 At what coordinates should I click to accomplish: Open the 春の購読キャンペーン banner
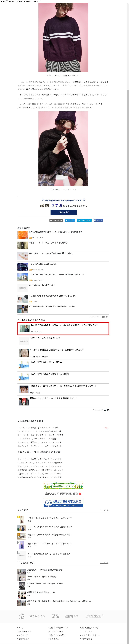(63, 485)
